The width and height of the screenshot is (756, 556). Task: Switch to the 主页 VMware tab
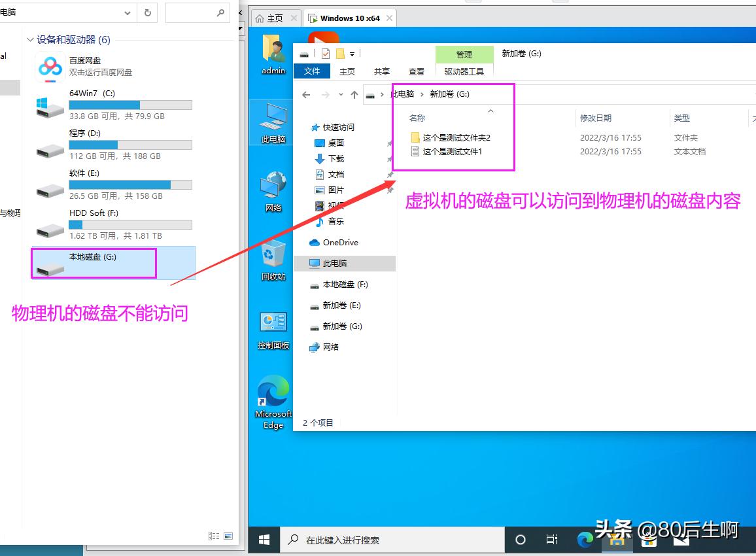(275, 18)
